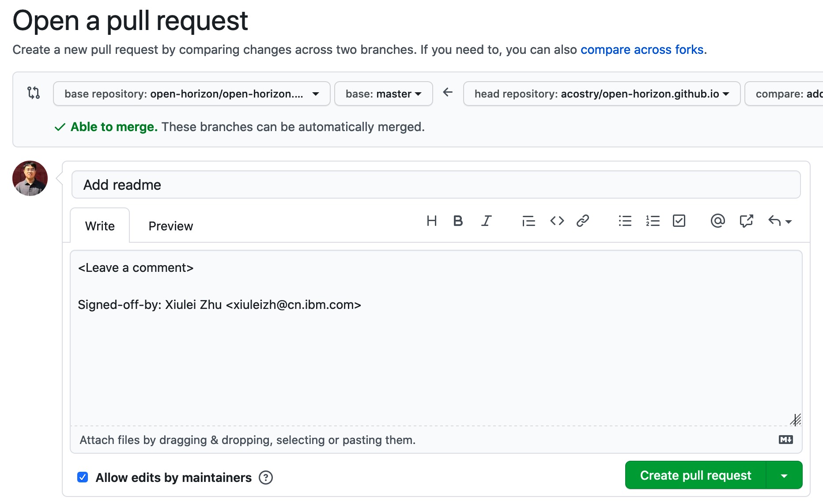Click the user avatar thumbnail
Screen dimensions: 823x504
[30, 178]
